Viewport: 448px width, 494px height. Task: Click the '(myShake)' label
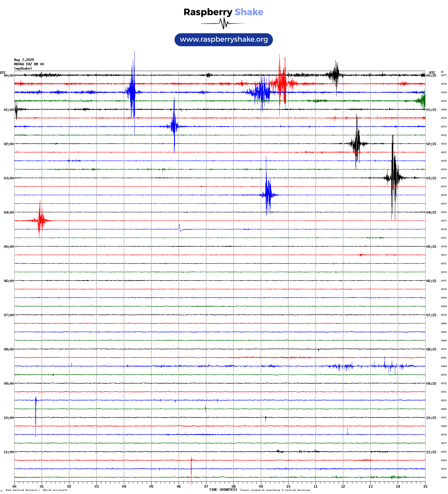click(23, 68)
